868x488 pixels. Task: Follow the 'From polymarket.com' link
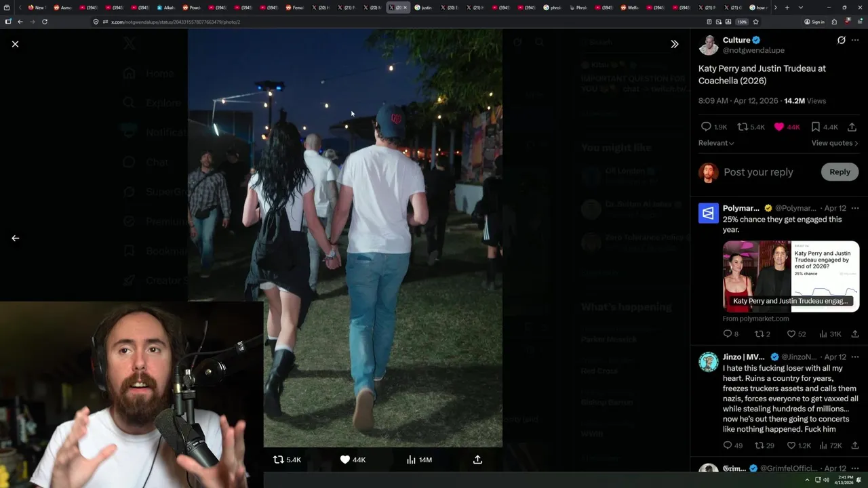click(x=755, y=319)
